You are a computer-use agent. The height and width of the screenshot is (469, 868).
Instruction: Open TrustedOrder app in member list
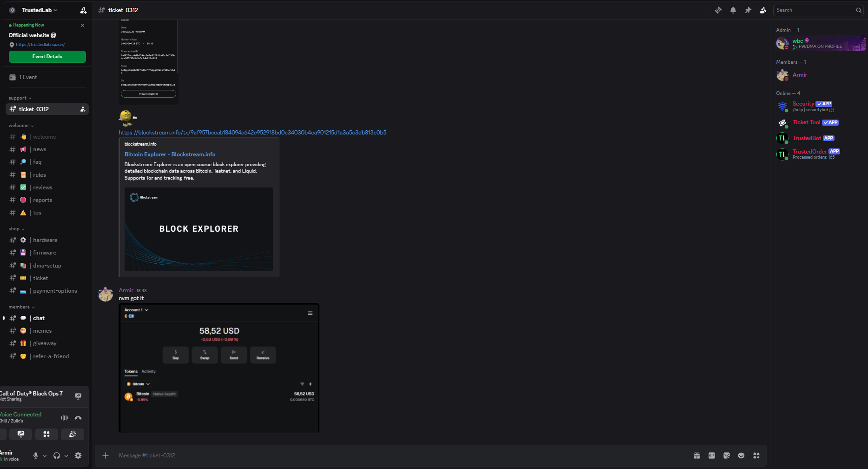click(820, 154)
